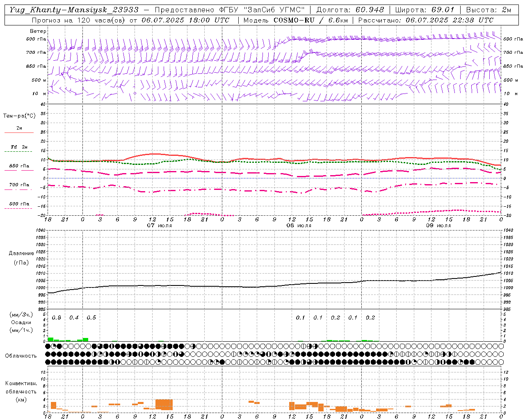Select the line Прогноз на 120 часа(ов)
The width and height of the screenshot is (525, 420).
coord(78,20)
